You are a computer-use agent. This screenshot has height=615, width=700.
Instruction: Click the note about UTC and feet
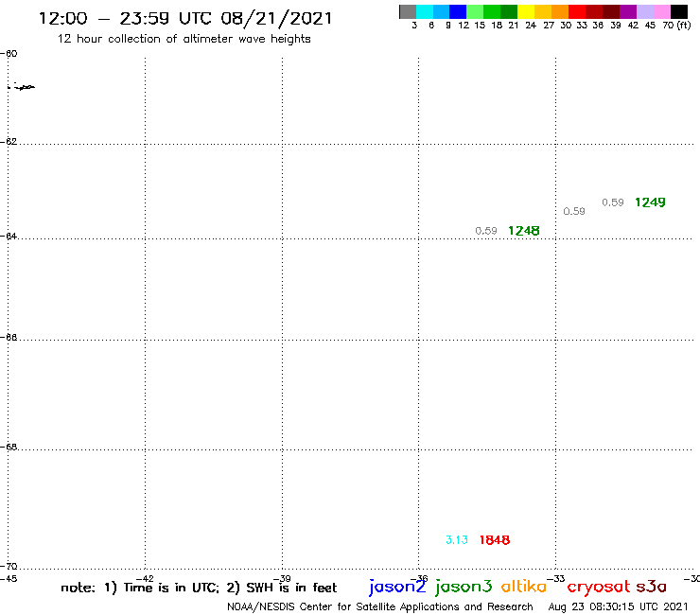pos(199,588)
